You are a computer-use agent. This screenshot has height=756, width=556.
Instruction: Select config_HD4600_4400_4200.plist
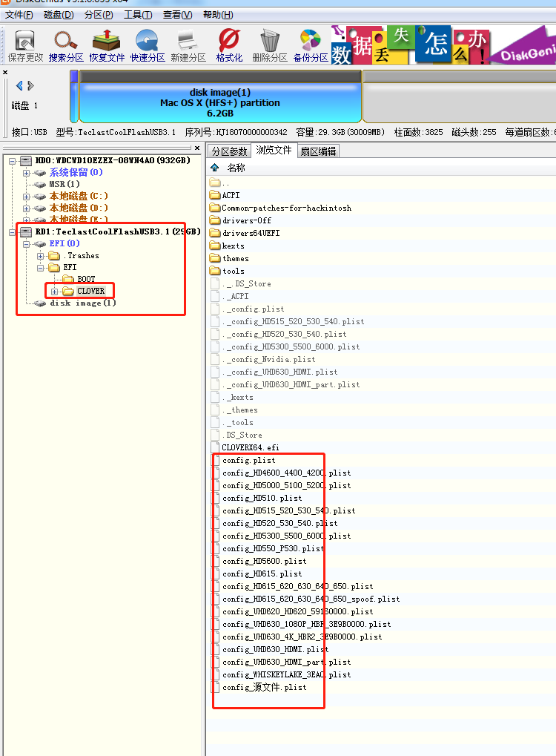click(x=287, y=473)
